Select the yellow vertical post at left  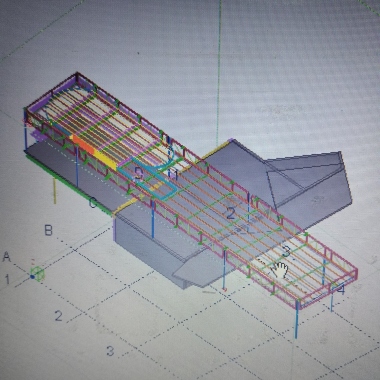pyautogui.click(x=55, y=191)
